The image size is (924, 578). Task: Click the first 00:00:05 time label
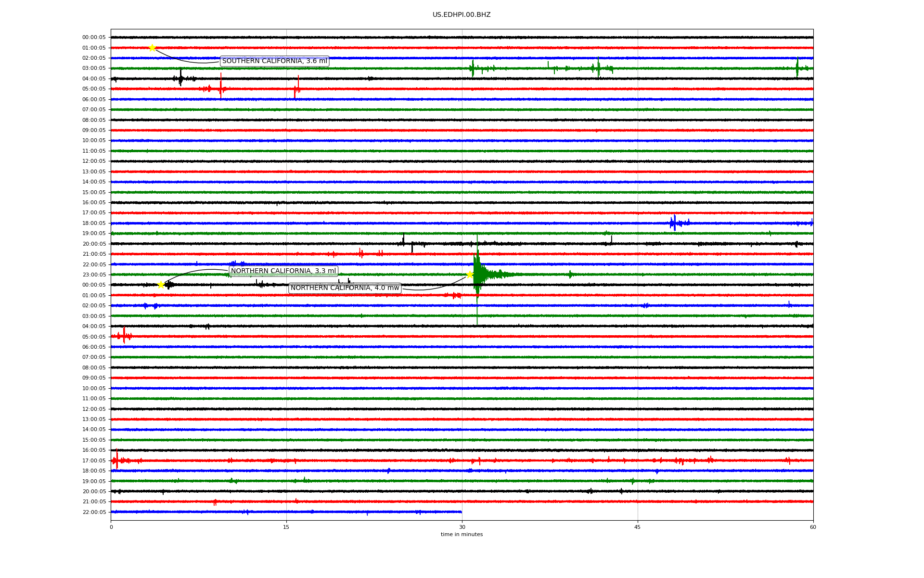click(94, 38)
